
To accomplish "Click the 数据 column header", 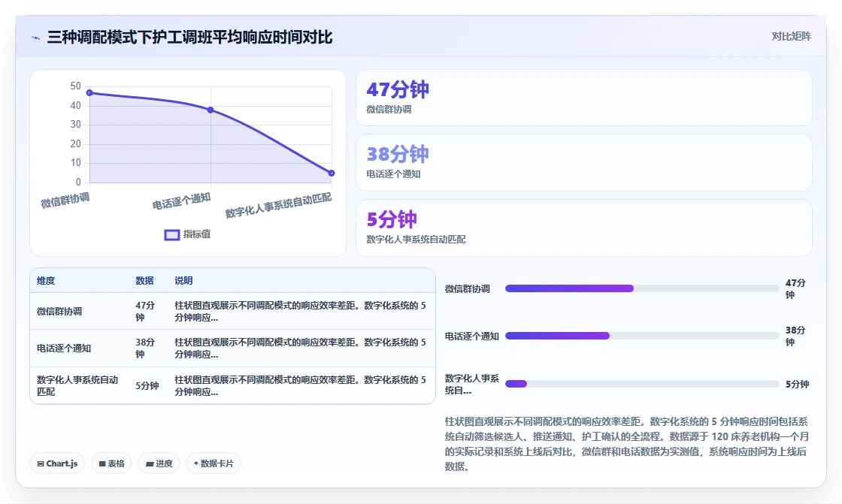I will click(144, 281).
